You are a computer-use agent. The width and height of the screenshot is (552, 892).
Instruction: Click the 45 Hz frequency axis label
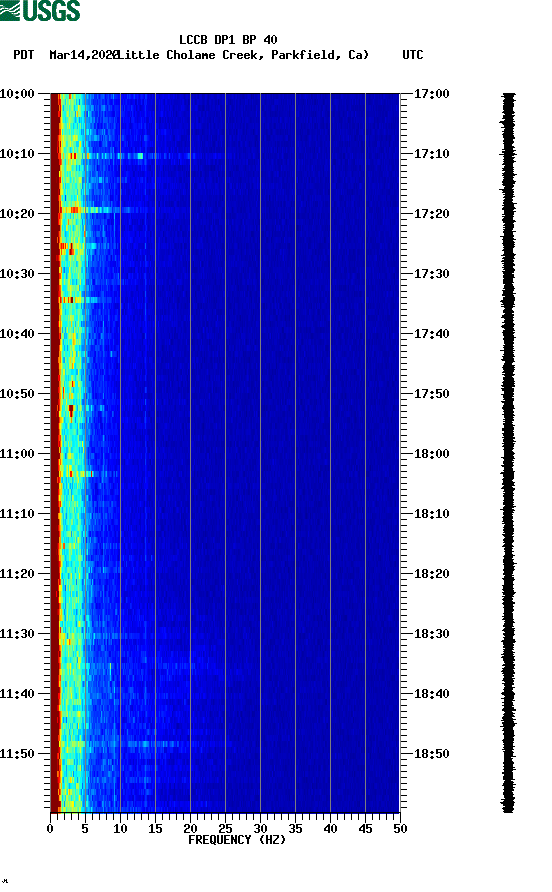365,829
